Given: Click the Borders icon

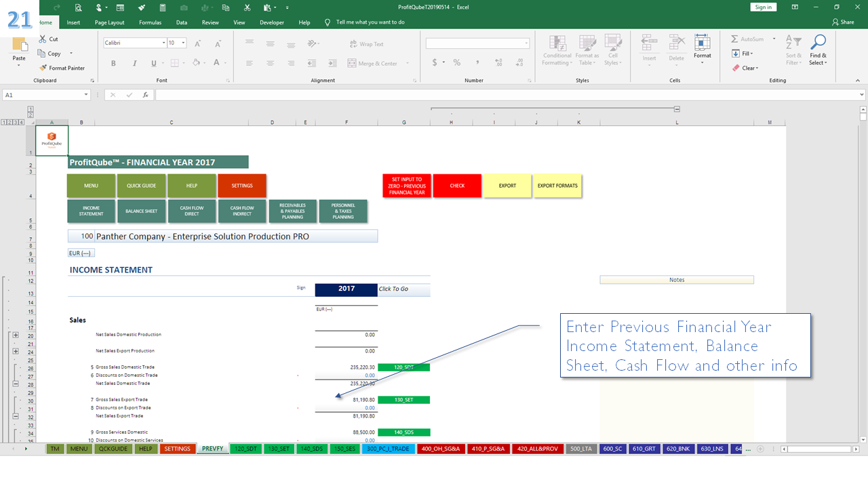Looking at the screenshot, I should pos(174,63).
